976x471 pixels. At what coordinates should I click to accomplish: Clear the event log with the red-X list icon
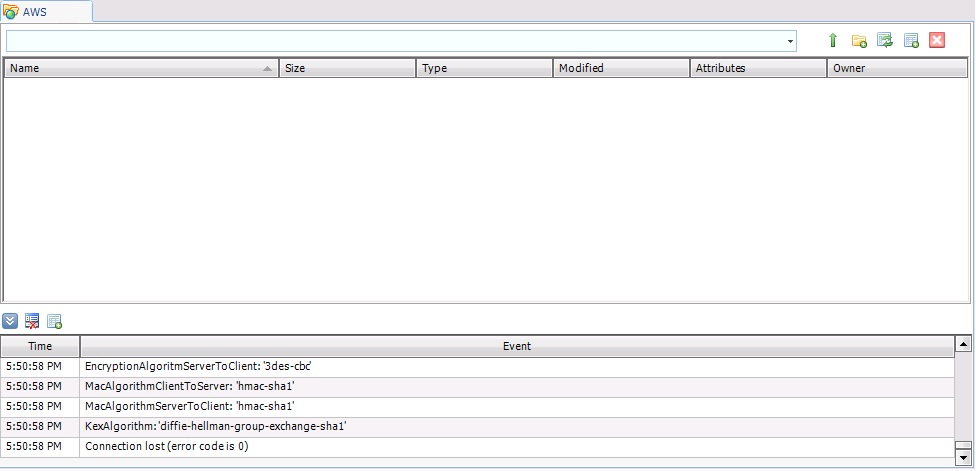(x=33, y=321)
